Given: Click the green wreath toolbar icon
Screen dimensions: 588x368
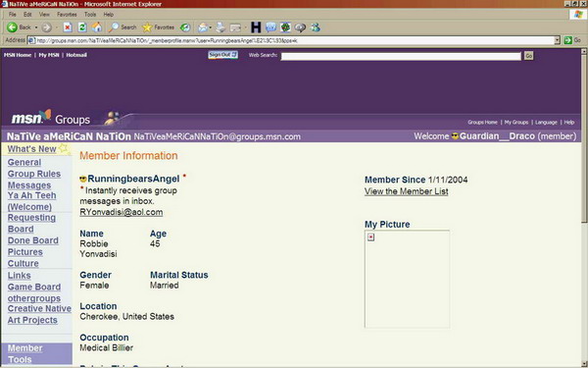Looking at the screenshot, I should [x=286, y=27].
